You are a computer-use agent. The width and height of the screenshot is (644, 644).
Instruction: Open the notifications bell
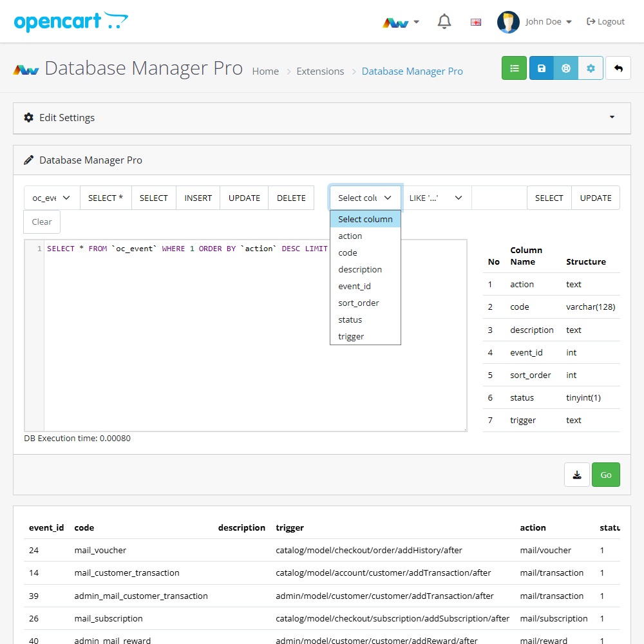[444, 22]
